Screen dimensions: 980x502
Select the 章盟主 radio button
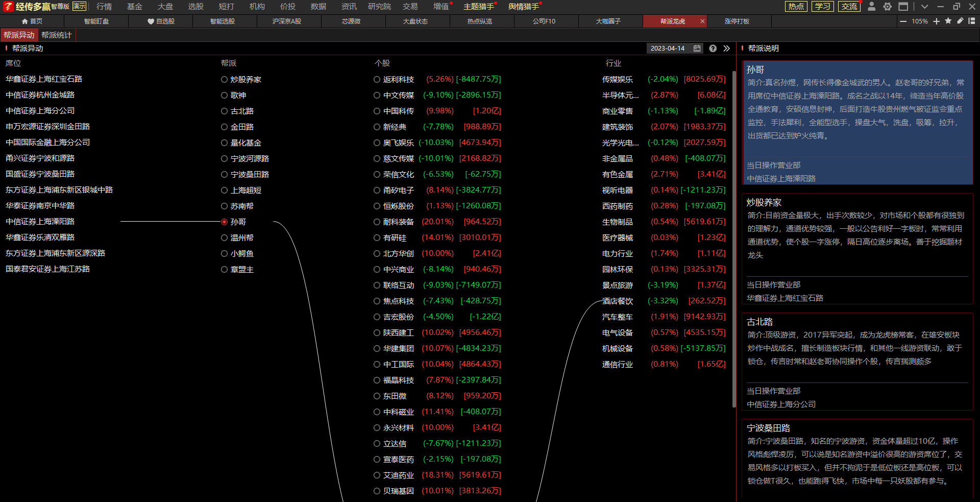(x=224, y=270)
